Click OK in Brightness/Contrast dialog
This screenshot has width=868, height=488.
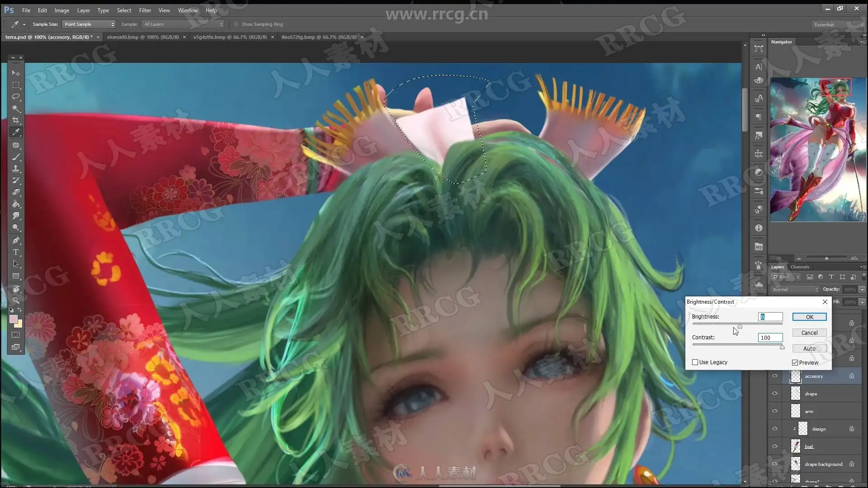(809, 317)
